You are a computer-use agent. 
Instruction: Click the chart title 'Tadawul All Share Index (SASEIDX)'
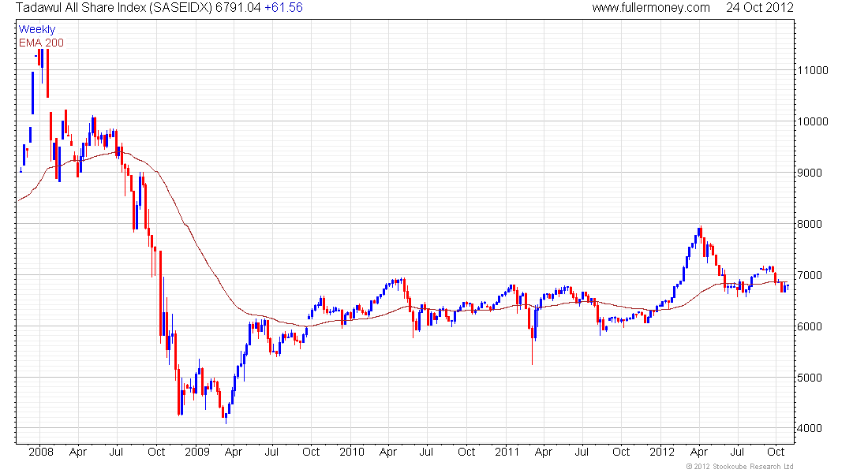(114, 8)
